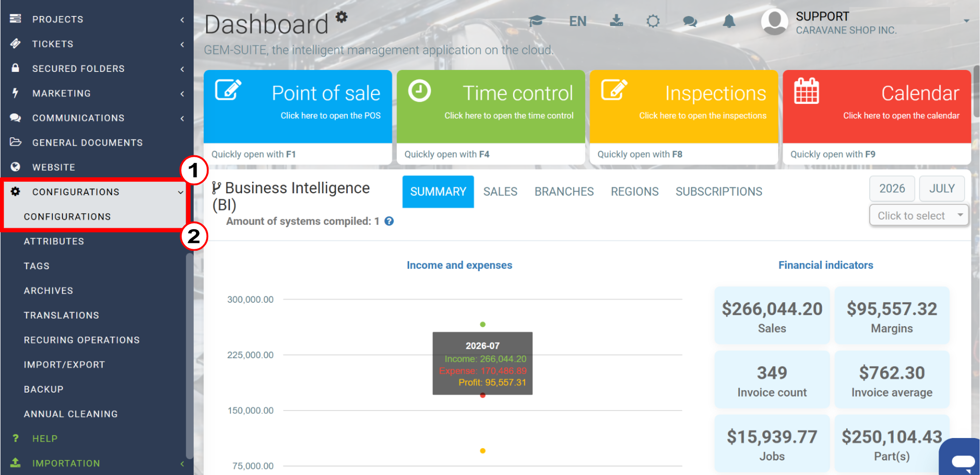This screenshot has width=980, height=475.
Task: Switch language with EN button
Action: [578, 21]
